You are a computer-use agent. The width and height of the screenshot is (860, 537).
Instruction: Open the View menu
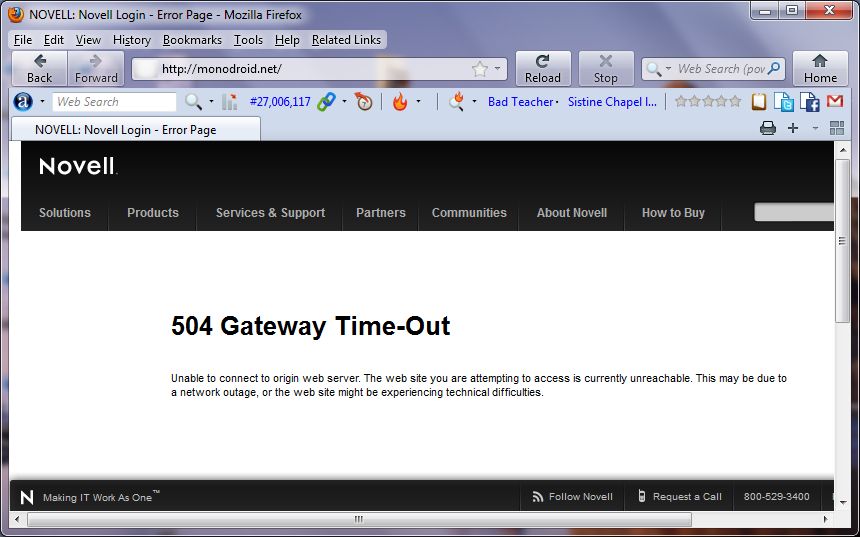click(x=88, y=40)
